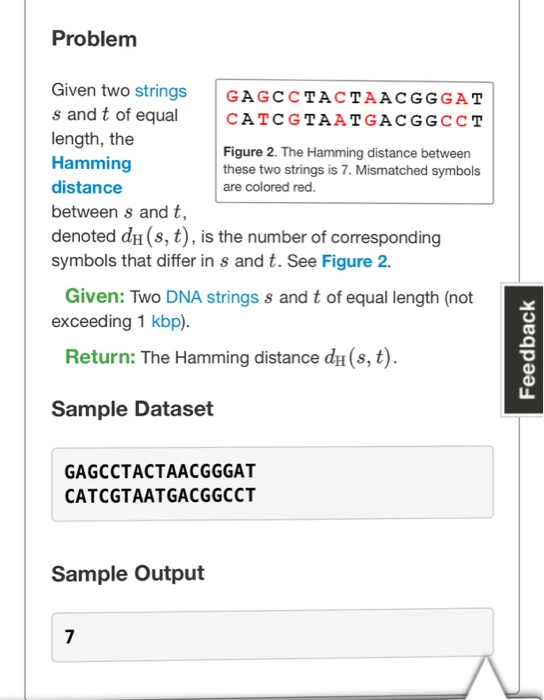
Task: Click the CATCGTAATGACGGCCT line in Sample Dataset
Action: [x=160, y=496]
